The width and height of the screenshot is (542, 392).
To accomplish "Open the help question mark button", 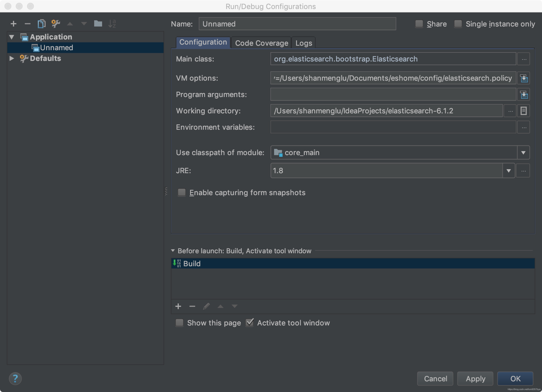I will (15, 379).
